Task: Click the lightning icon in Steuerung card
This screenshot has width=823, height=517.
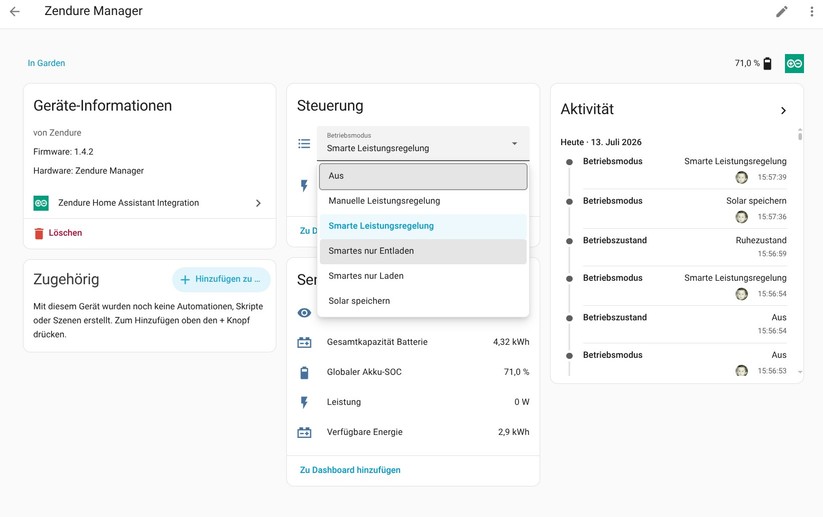Action: [304, 185]
